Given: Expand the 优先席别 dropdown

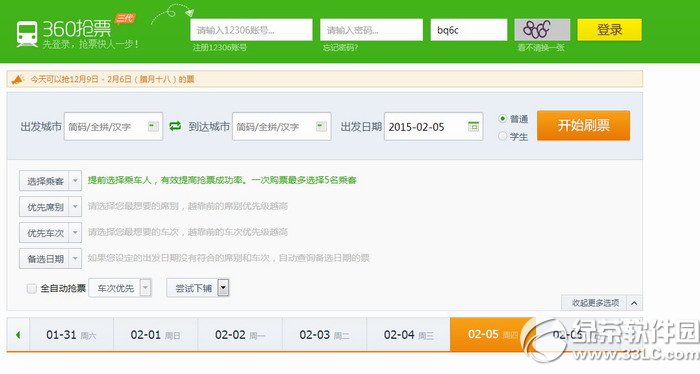Looking at the screenshot, I should tap(50, 207).
